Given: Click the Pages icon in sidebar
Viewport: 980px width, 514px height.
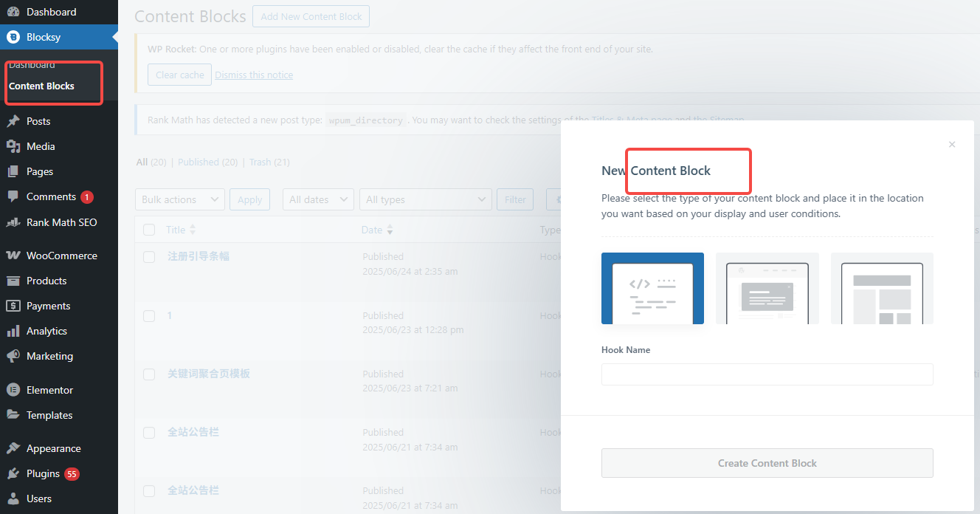Looking at the screenshot, I should (13, 171).
